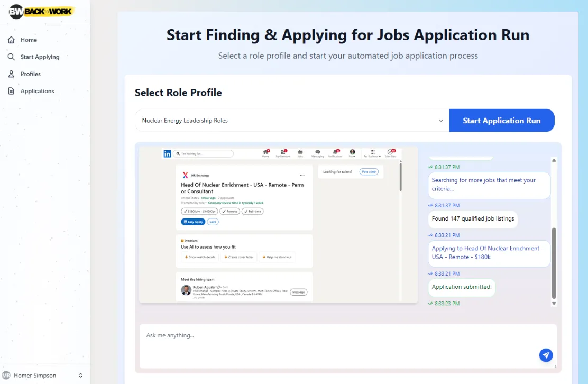Screen dimensions: 588x384
Task: Start the Application Run
Action: click(x=502, y=121)
